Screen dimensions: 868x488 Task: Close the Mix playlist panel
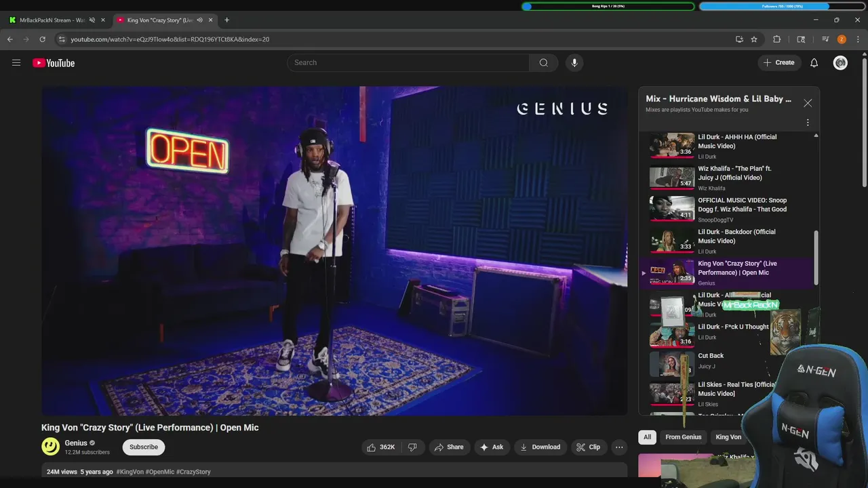point(808,103)
